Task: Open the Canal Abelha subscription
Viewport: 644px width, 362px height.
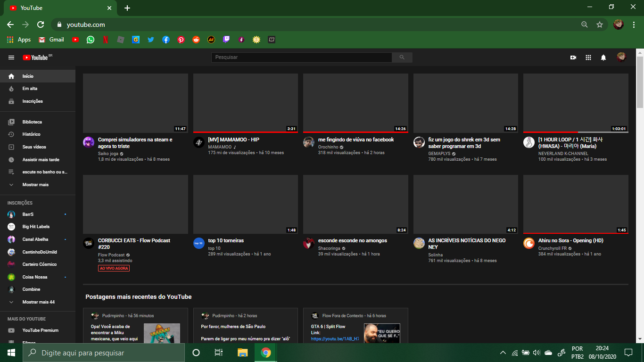Action: click(38, 239)
